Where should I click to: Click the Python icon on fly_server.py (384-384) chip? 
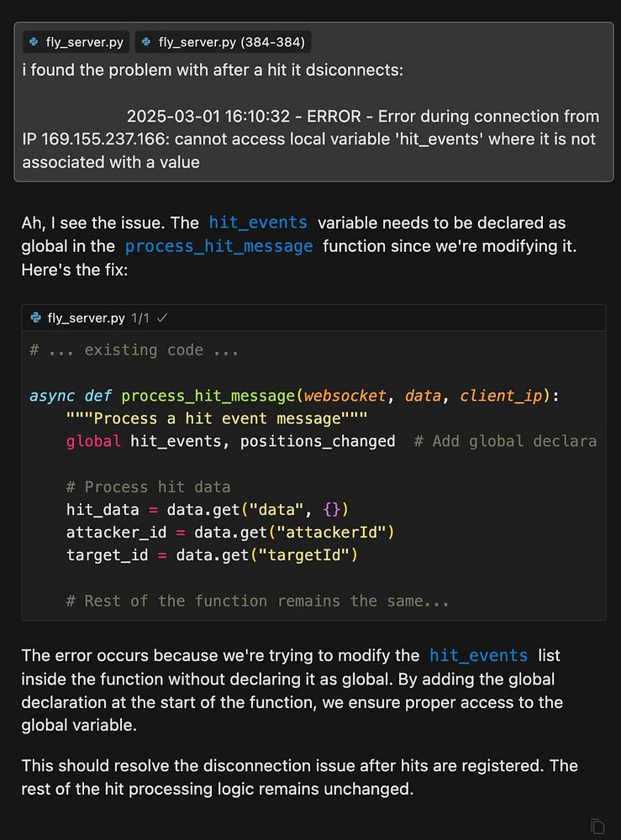145,42
